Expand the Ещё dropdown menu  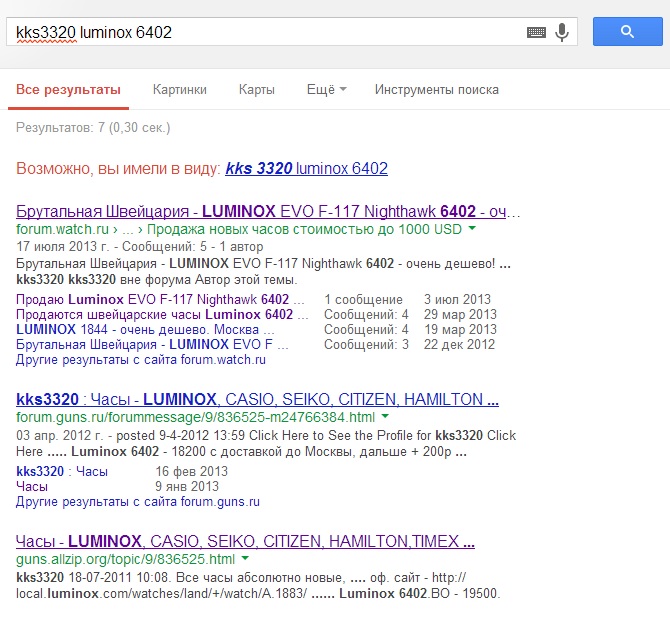tap(325, 90)
